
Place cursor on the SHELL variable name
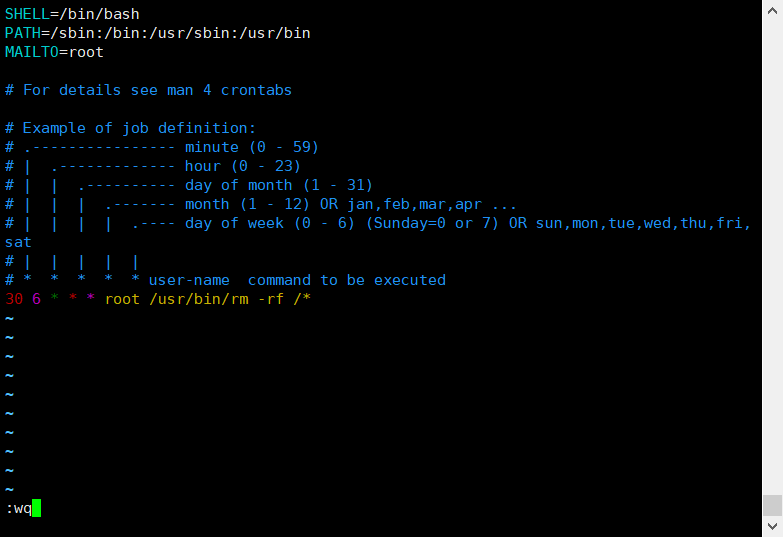point(27,14)
